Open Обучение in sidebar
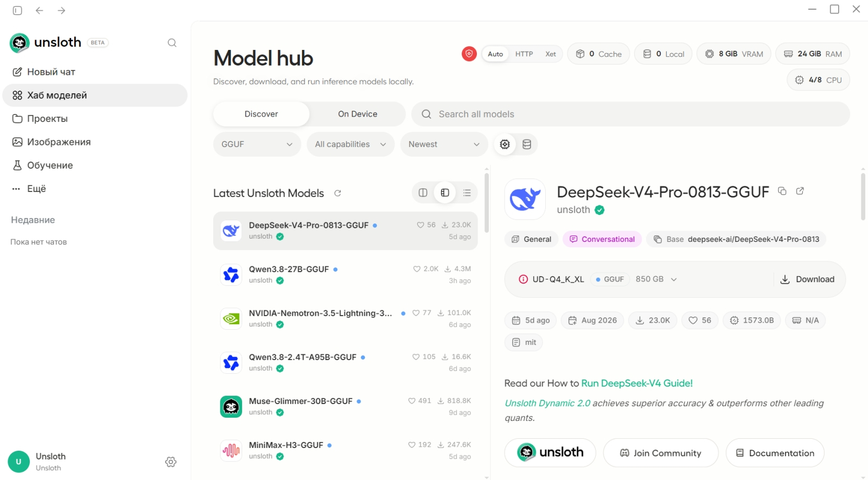Image resolution: width=868 pixels, height=480 pixels. [95, 165]
